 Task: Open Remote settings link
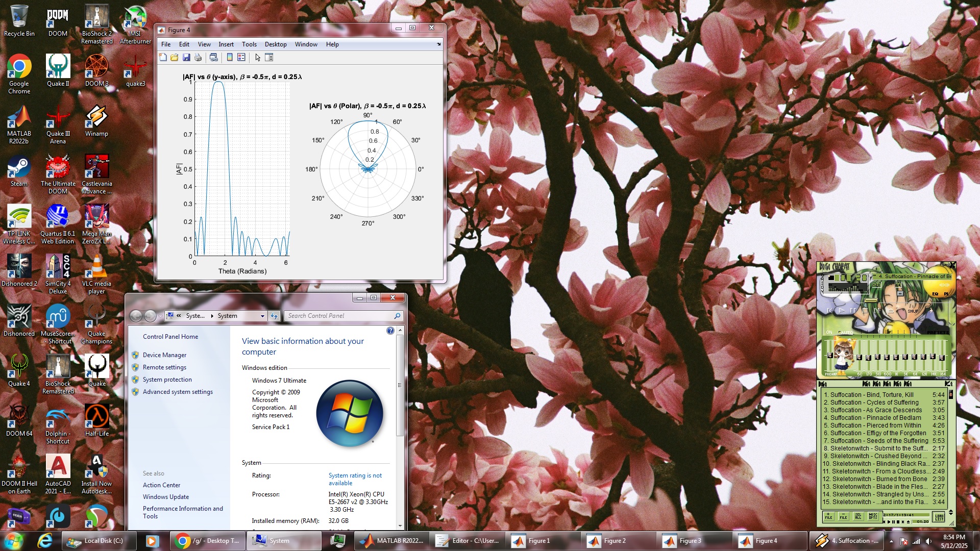(164, 367)
